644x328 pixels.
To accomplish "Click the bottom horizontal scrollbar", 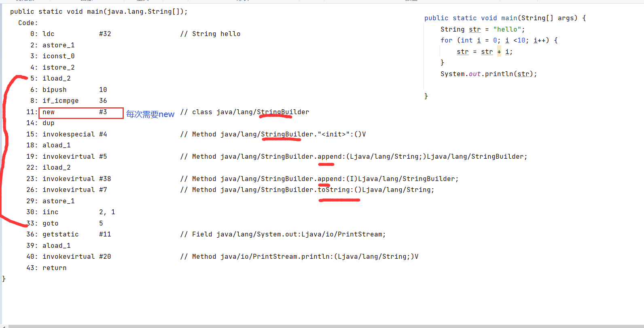I will coord(326,326).
